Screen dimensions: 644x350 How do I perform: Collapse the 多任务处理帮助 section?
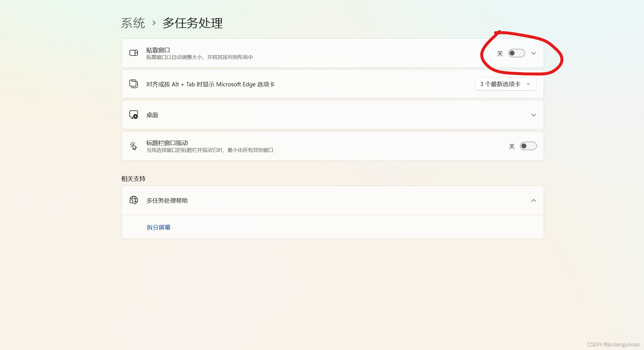pos(533,200)
